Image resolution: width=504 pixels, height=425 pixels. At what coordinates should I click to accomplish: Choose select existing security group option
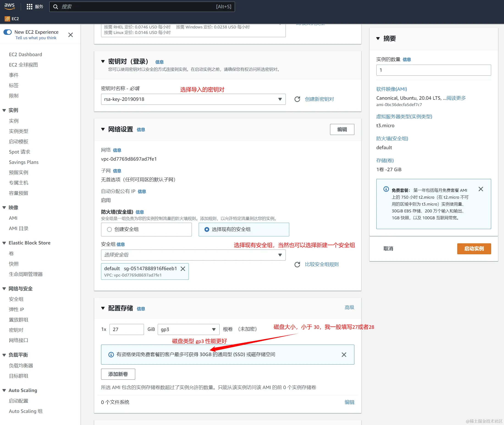pyautogui.click(x=207, y=229)
